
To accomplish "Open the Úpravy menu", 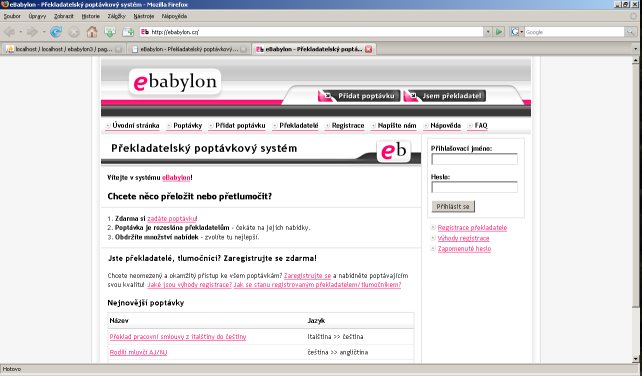I will [x=37, y=16].
